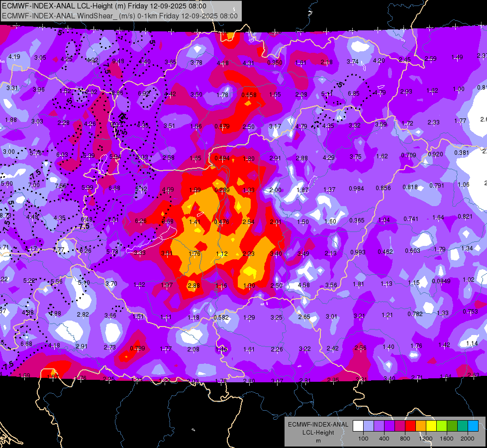Click the WindShear 0-1km header line
487x448 pixels.
(x=120, y=16)
